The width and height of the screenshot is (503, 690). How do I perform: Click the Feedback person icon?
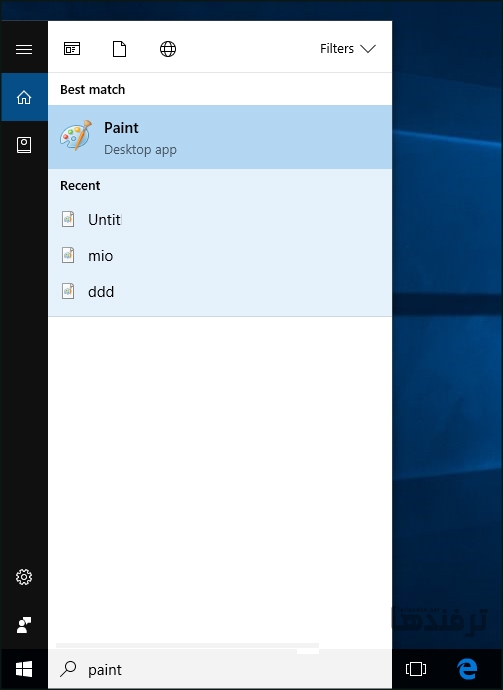tap(24, 625)
